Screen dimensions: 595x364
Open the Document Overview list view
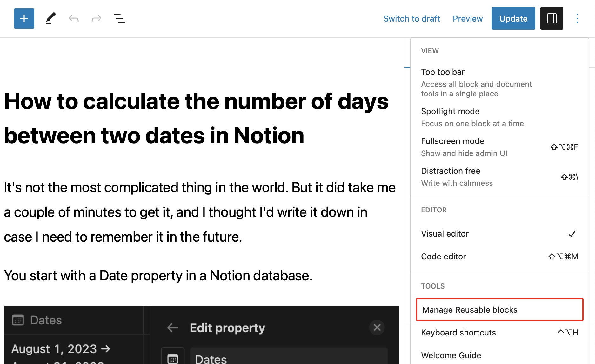click(x=119, y=18)
